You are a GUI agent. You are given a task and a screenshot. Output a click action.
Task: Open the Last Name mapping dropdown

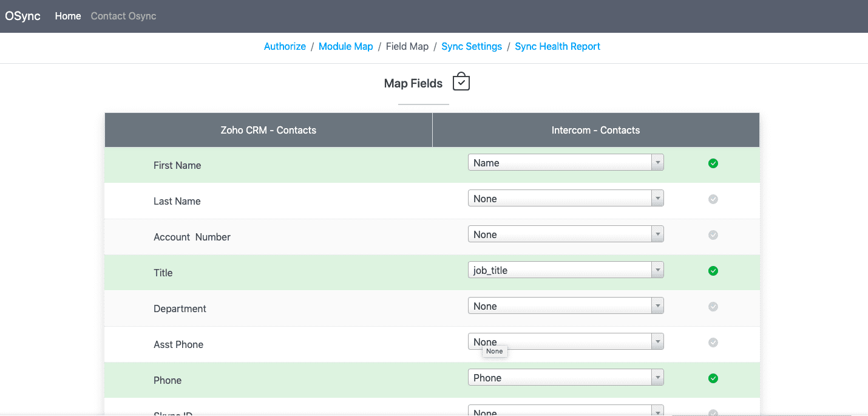point(566,199)
